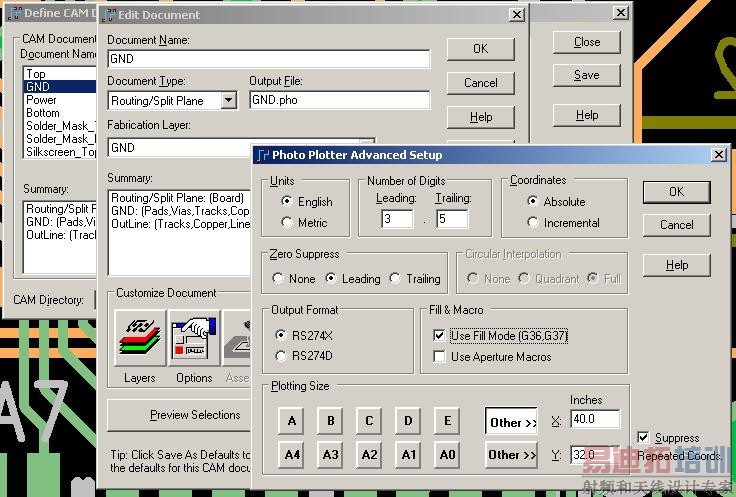Toggle Suppress Repeated Coords checkbox
The width and height of the screenshot is (736, 497).
coord(643,437)
